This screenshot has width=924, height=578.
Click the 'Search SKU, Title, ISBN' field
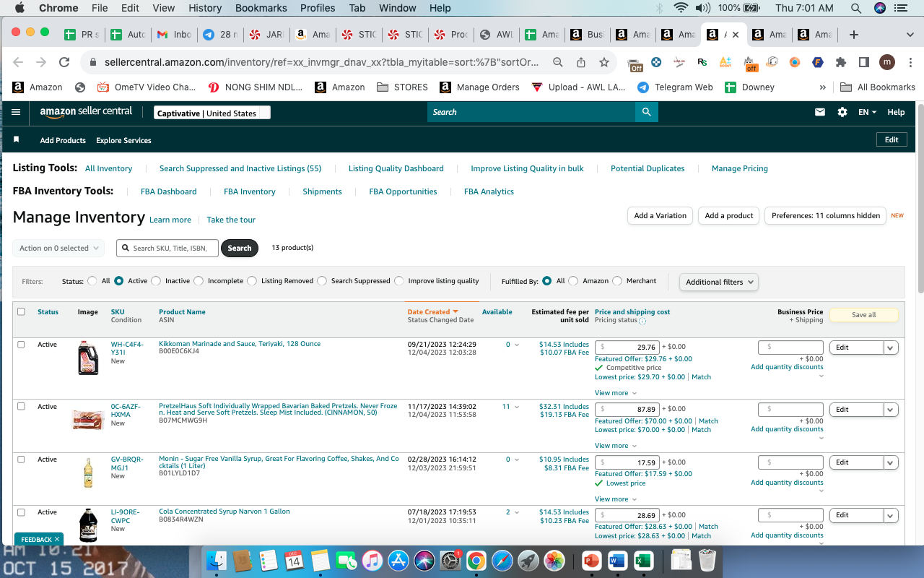(167, 248)
